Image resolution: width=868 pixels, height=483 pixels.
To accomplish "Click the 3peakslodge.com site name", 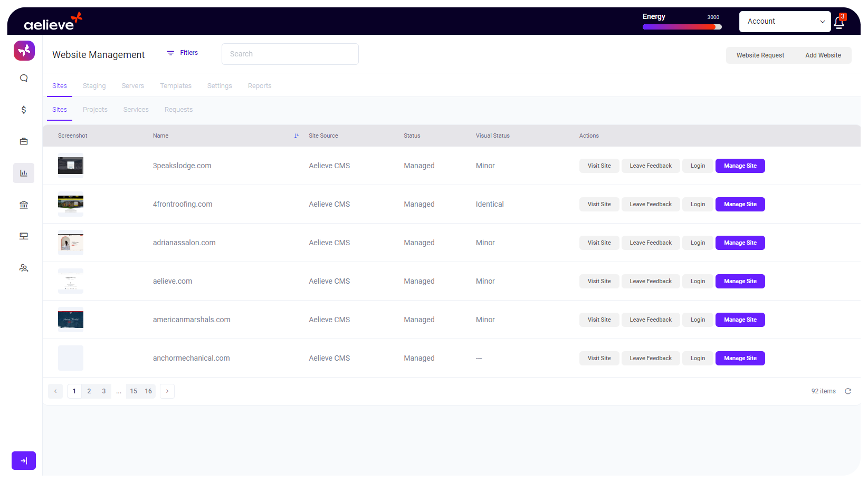I will tap(182, 166).
